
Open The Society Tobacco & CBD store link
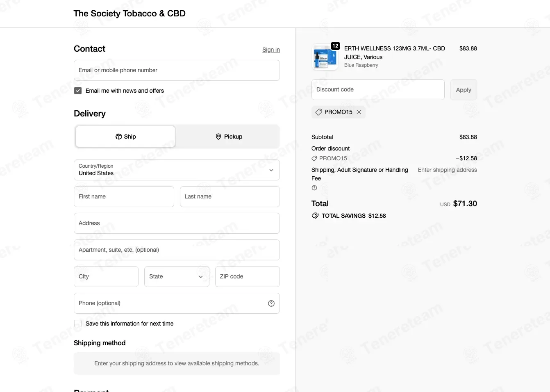(130, 14)
